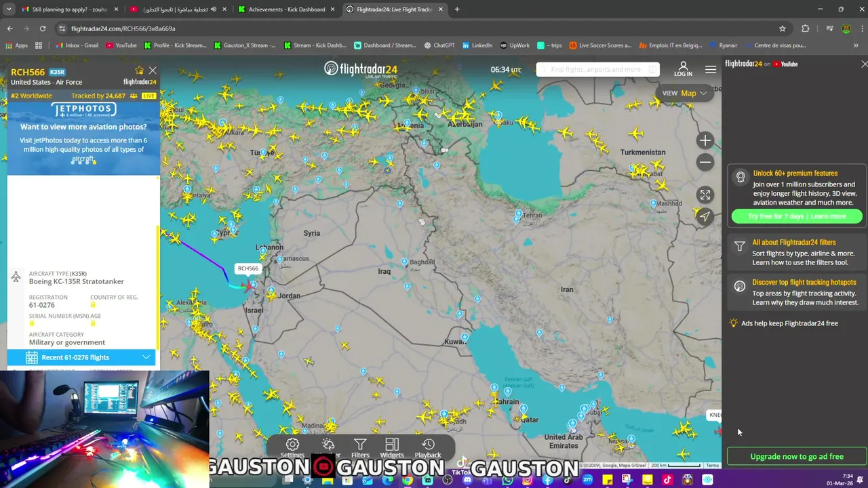The height and width of the screenshot is (488, 868).
Task: Click the Boeing KC-135R Stratotanker aircraft type
Action: 77,281
